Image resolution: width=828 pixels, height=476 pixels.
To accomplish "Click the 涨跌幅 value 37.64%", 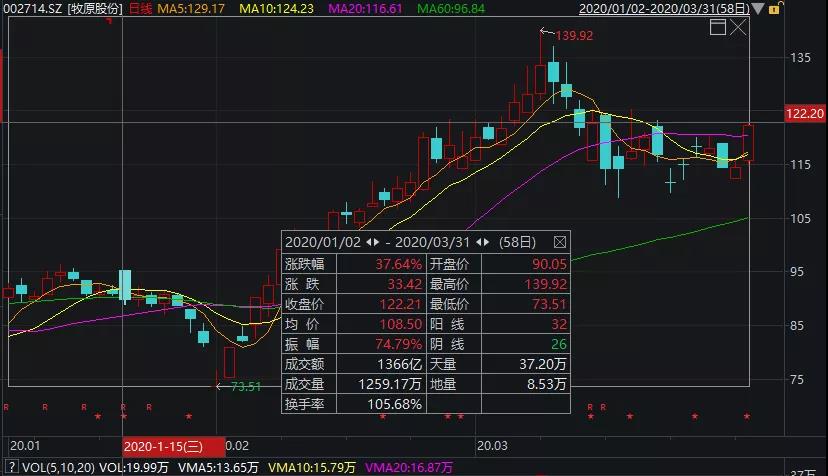I will coord(399,264).
